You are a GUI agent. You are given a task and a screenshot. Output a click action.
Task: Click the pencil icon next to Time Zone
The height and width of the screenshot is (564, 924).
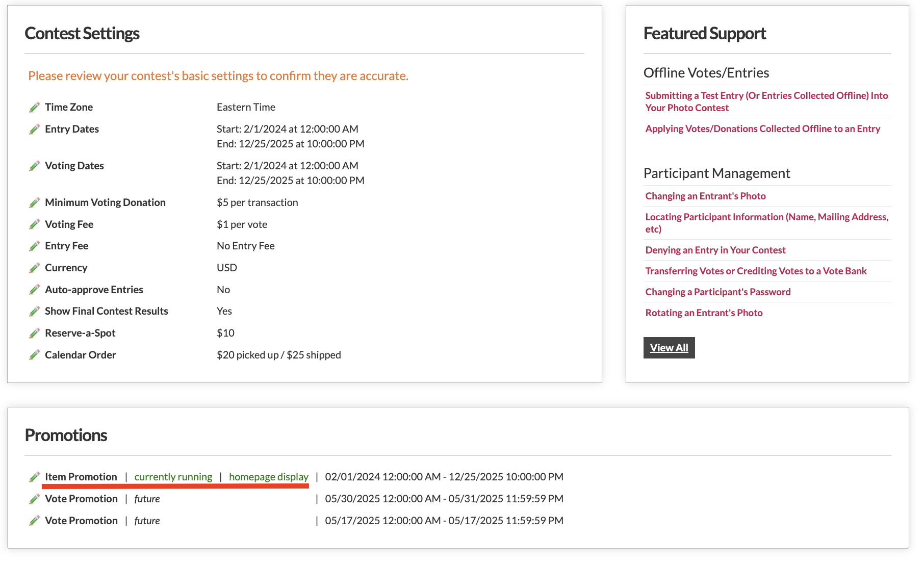click(x=34, y=107)
